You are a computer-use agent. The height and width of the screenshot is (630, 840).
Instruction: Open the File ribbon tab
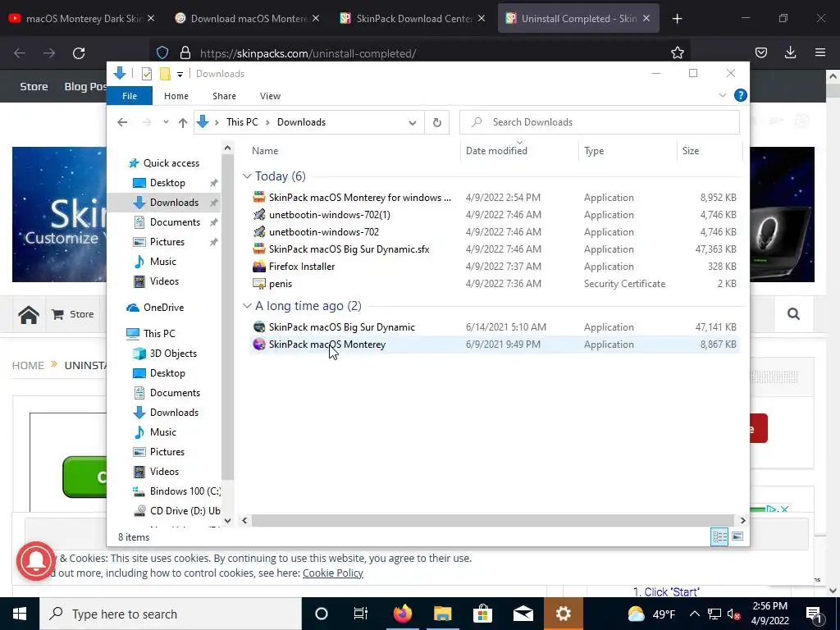tap(130, 96)
